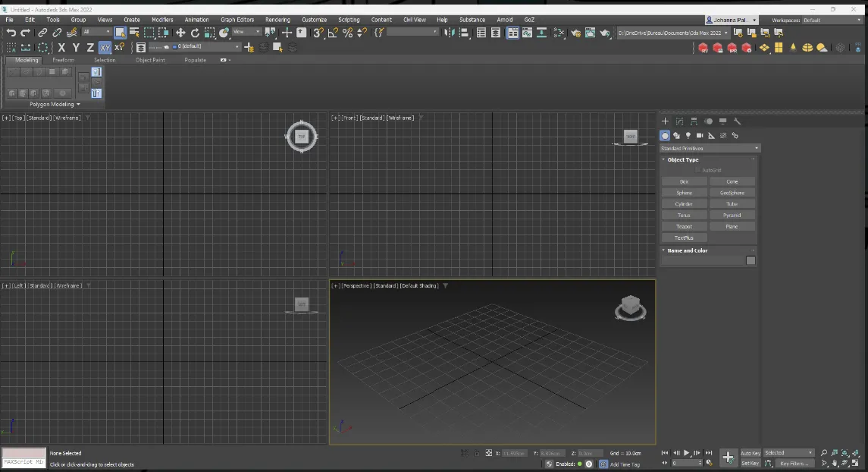Screen dimensions: 868x472
Task: Click the Play Animation button
Action: [686, 452]
